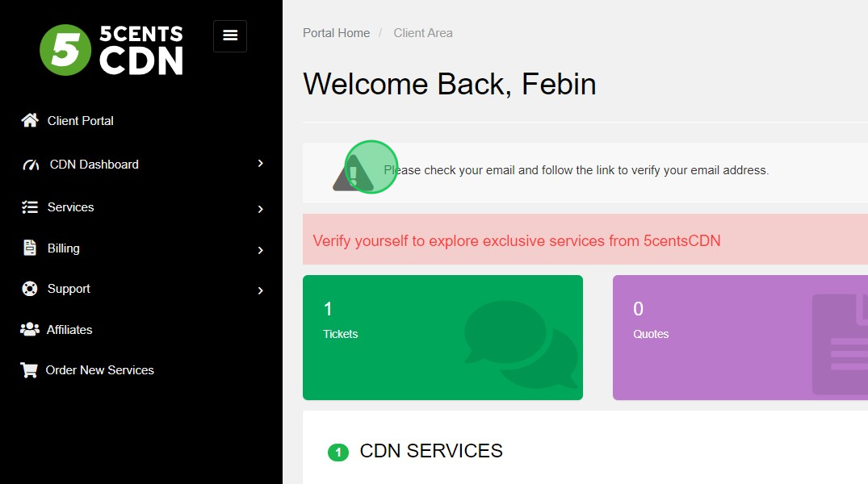Expand the Support submenu chevron
868x484 pixels.
click(260, 290)
